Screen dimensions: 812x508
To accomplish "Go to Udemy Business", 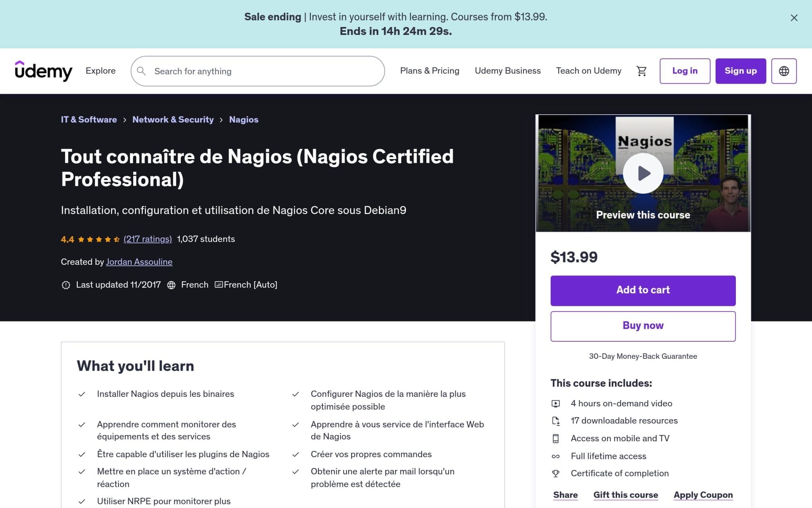I will pos(507,71).
